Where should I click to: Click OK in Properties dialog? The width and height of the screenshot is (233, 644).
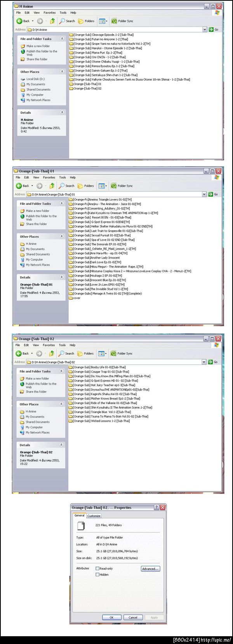(x=111, y=617)
